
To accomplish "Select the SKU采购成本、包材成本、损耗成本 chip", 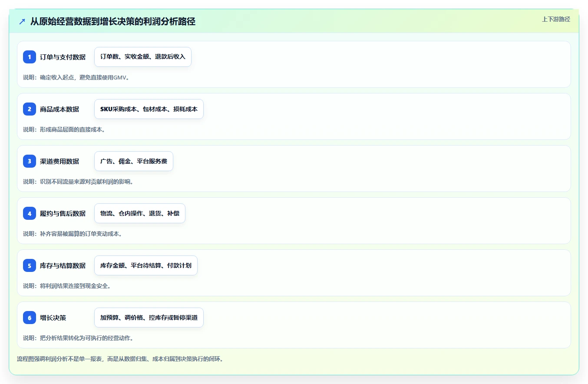I will pyautogui.click(x=149, y=109).
